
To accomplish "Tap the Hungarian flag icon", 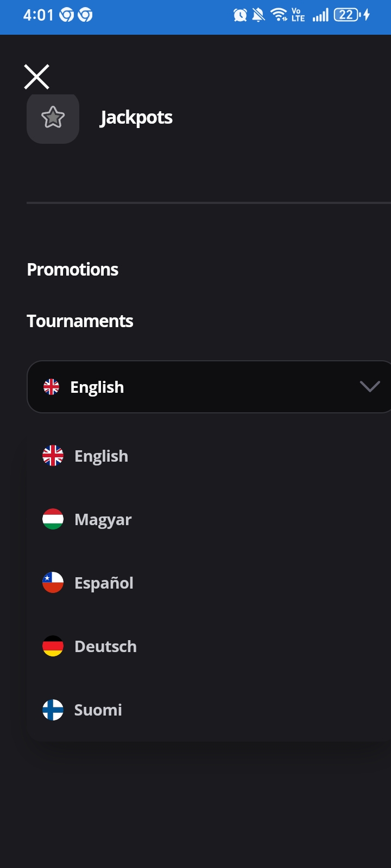I will coord(53,520).
